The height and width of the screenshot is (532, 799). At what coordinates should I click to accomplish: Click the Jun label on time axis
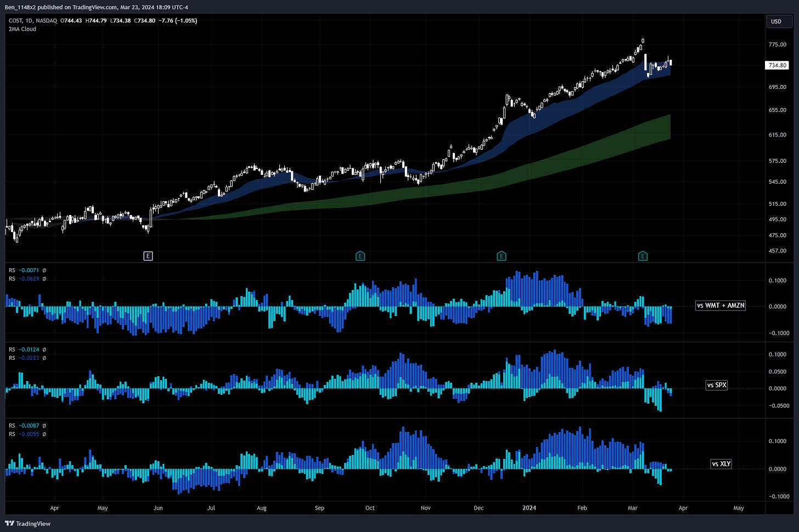tap(158, 508)
